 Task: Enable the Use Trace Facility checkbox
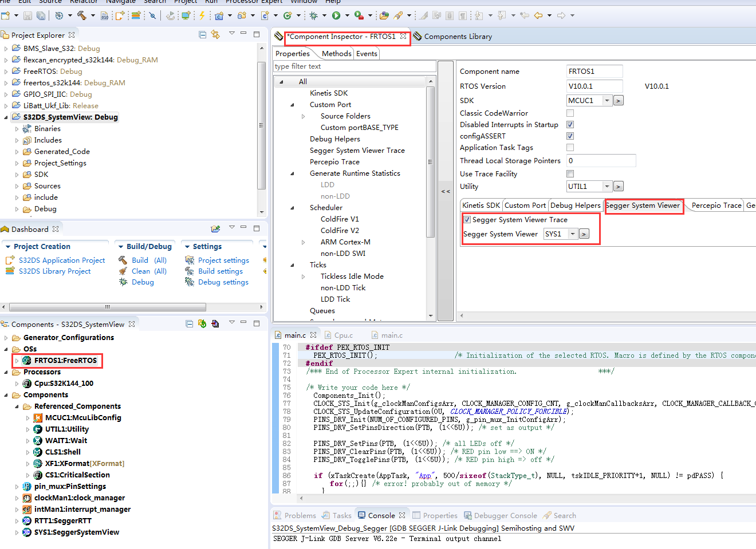coord(570,174)
